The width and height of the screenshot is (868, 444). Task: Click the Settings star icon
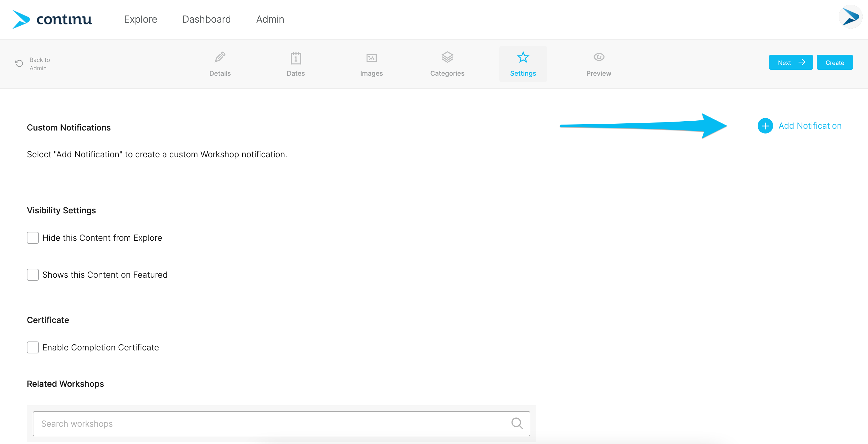tap(523, 57)
